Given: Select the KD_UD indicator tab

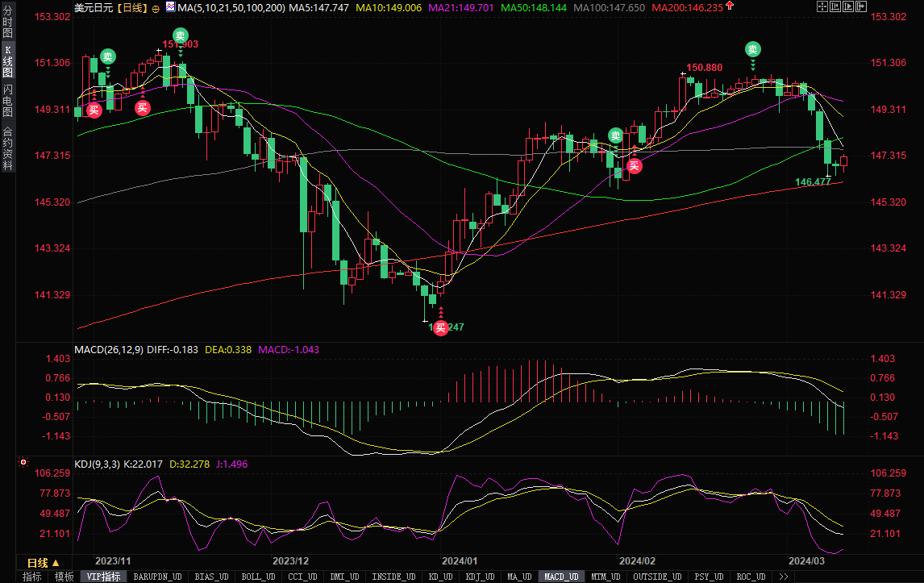Looking at the screenshot, I should click(x=441, y=577).
